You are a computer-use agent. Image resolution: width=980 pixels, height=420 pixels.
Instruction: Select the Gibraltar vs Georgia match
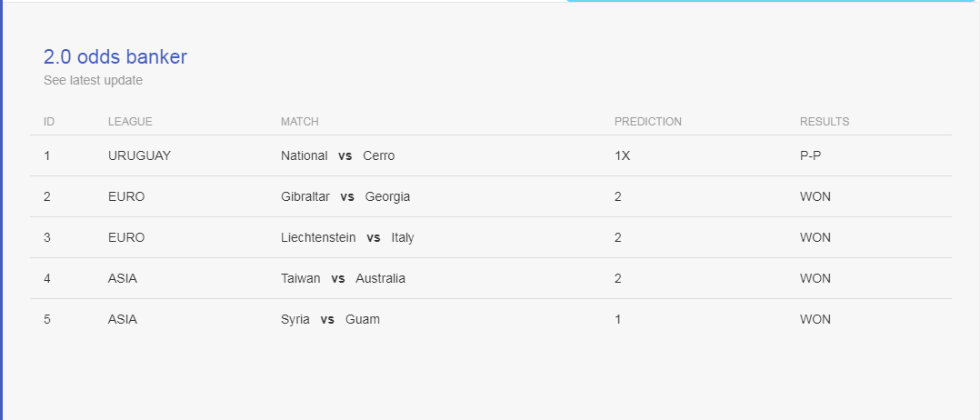345,197
